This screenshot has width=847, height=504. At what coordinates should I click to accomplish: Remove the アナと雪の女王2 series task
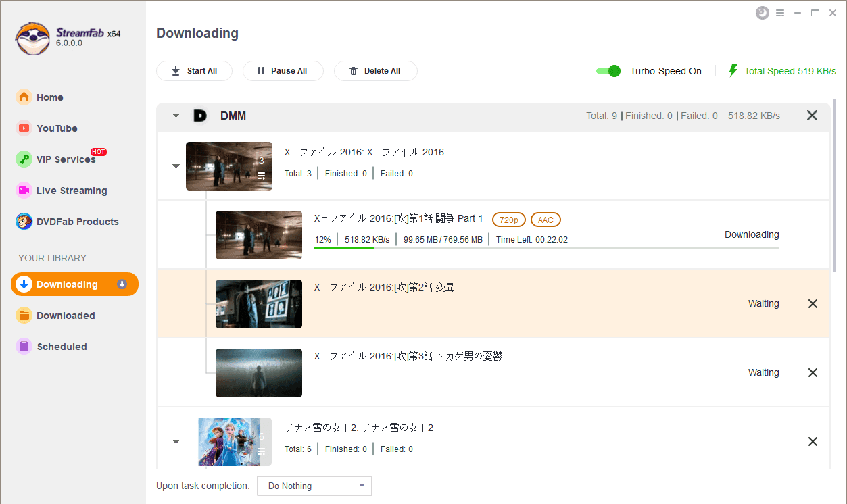point(813,442)
